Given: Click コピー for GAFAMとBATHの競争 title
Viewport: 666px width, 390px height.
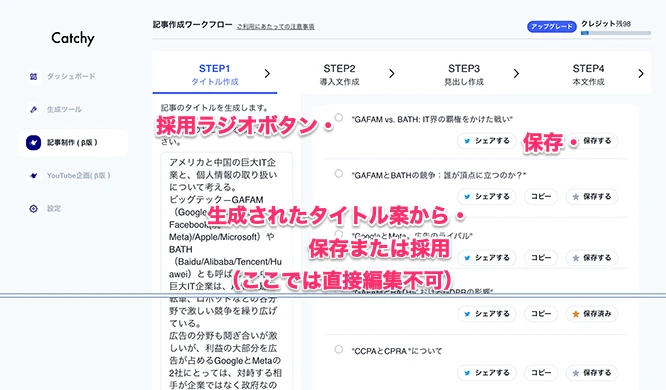Looking at the screenshot, I should 541,197.
